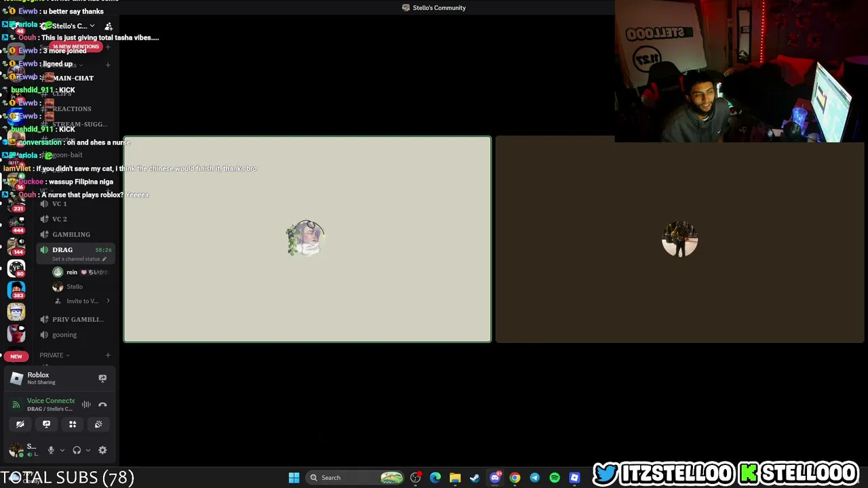Click the invite people icon
The height and width of the screenshot is (488, 868).
coord(108,26)
